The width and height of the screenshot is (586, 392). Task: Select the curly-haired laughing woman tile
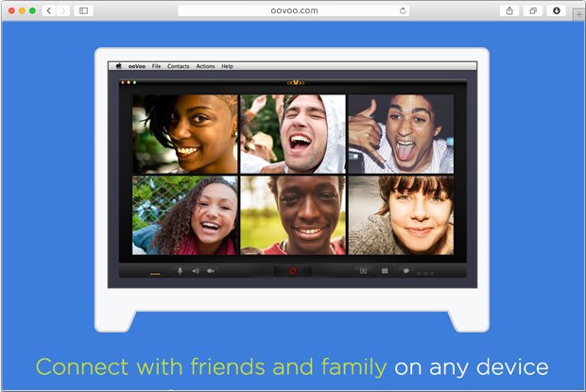(185, 215)
